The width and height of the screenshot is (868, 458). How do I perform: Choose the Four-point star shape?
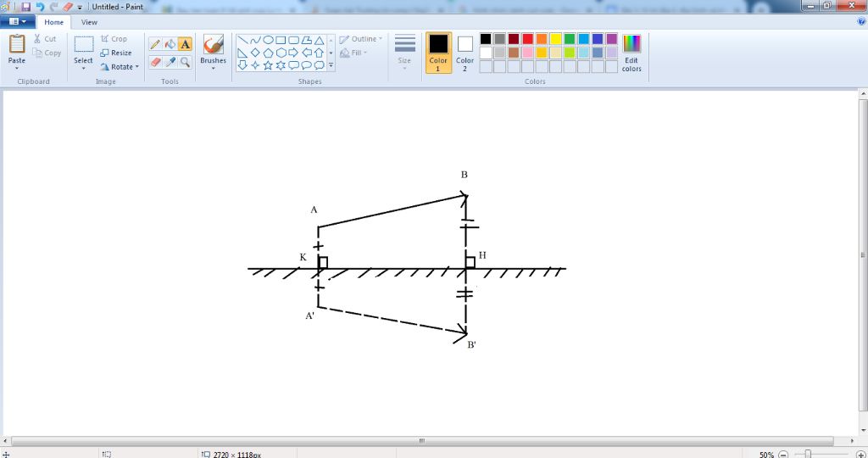point(255,65)
